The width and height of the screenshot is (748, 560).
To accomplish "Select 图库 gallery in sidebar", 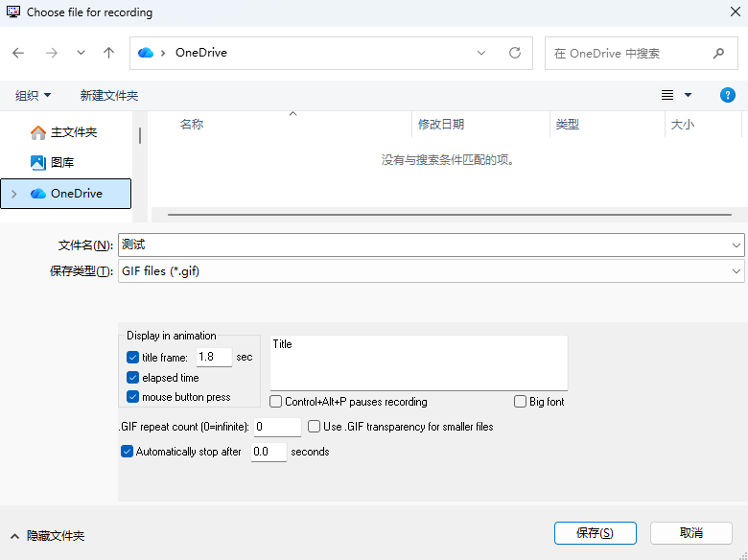I will point(62,163).
